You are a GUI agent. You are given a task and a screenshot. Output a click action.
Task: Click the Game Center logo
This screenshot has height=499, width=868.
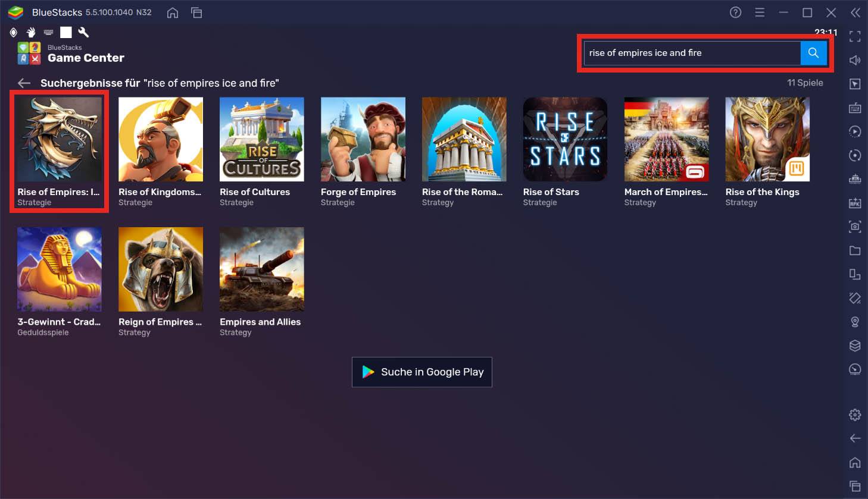(x=29, y=53)
